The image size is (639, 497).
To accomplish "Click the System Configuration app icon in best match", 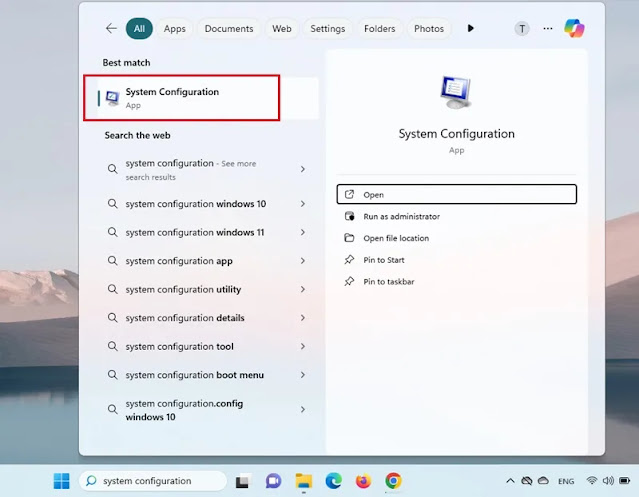I will point(112,98).
